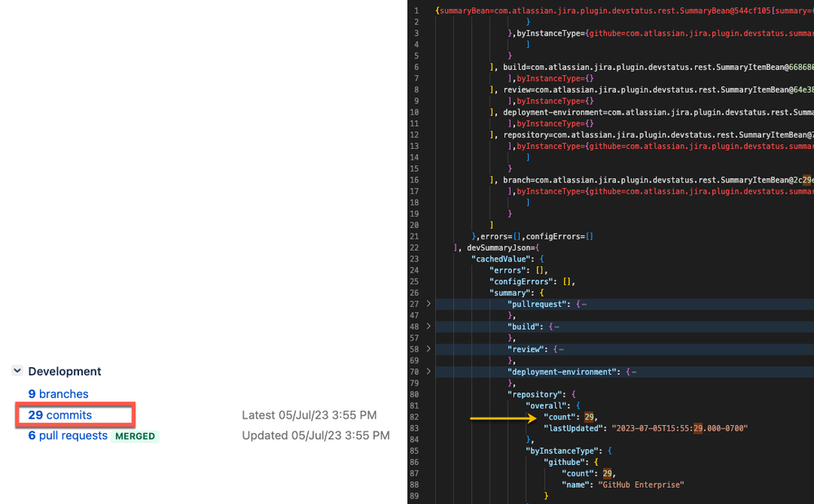Click the "lastUpdated" timestamp on line 83
Viewport: 814px width, 504px height.
tap(680, 428)
